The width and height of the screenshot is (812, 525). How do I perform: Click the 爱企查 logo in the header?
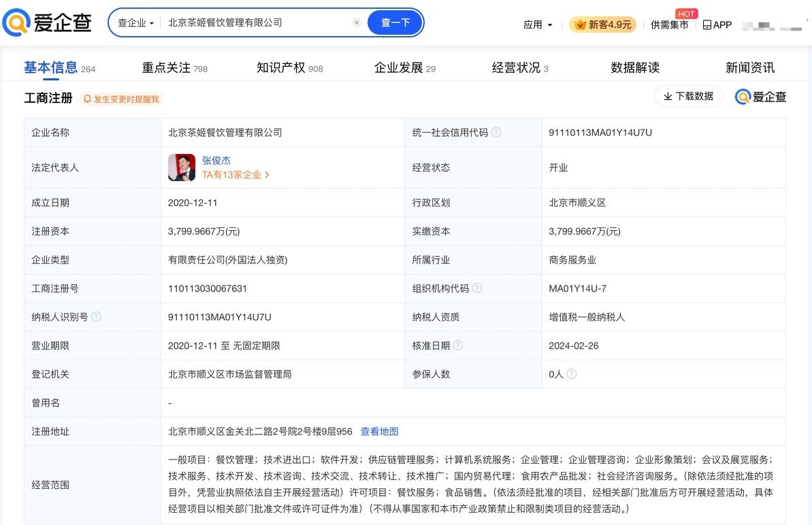(x=48, y=23)
